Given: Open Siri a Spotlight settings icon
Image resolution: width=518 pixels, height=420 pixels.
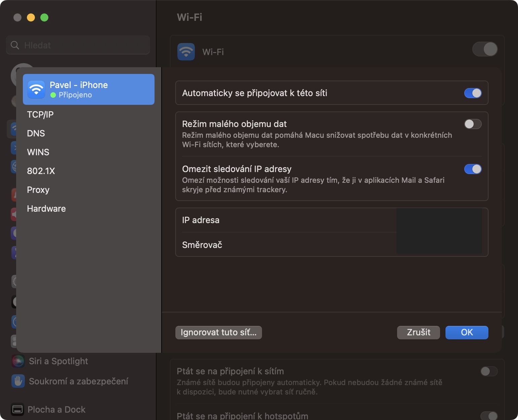Looking at the screenshot, I should (x=18, y=361).
